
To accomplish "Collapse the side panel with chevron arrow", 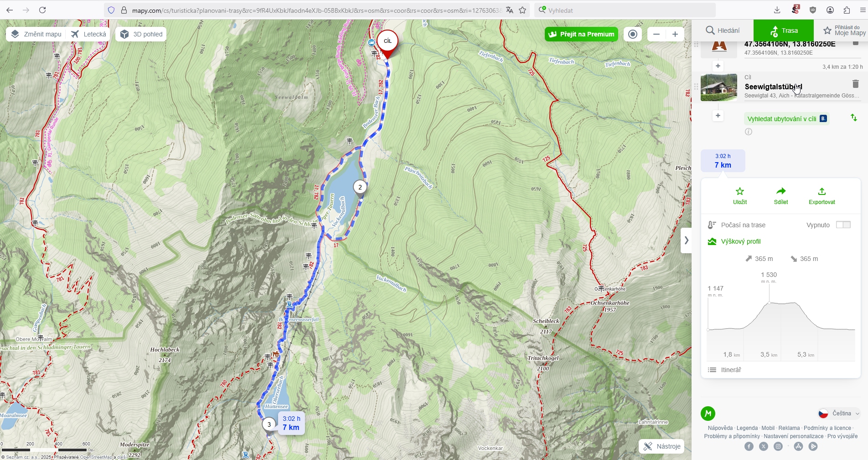I will click(x=686, y=240).
